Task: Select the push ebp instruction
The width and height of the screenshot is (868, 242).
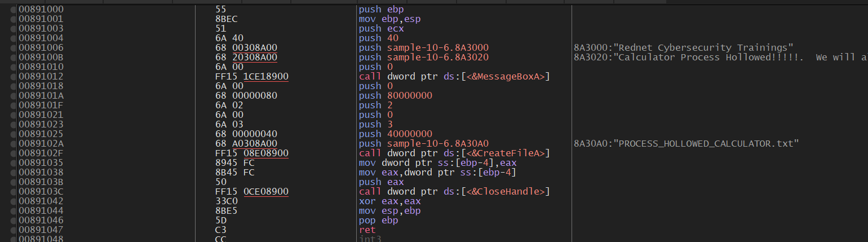Action: click(x=381, y=10)
